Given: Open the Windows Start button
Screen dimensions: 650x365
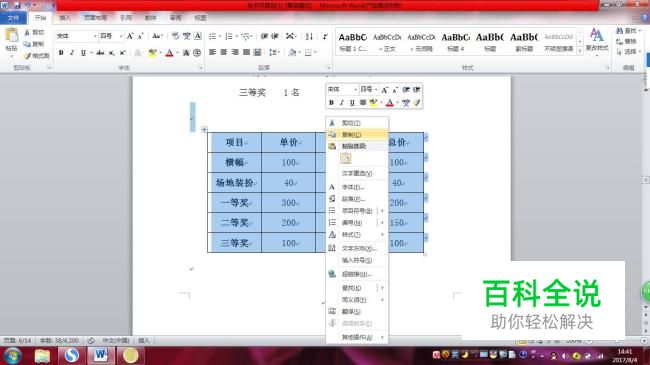Looking at the screenshot, I should 12,356.
